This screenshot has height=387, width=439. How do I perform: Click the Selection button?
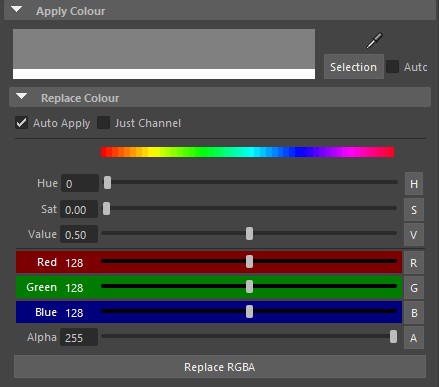[354, 67]
